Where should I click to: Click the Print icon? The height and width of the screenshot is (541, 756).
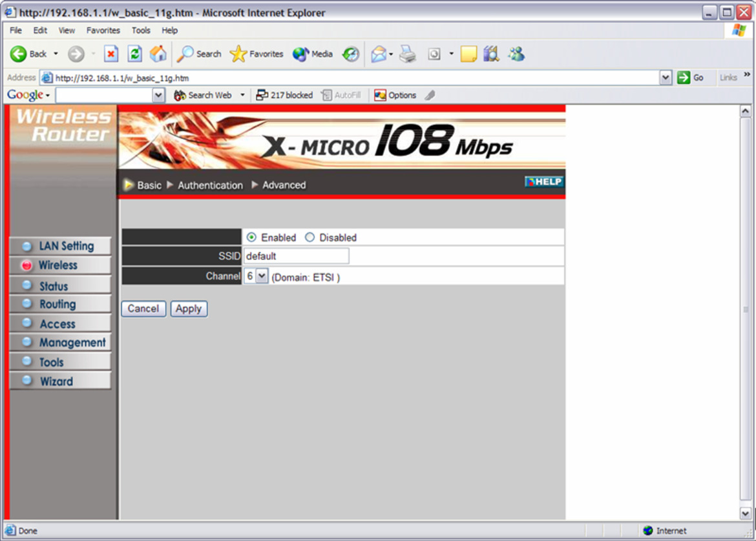click(408, 54)
